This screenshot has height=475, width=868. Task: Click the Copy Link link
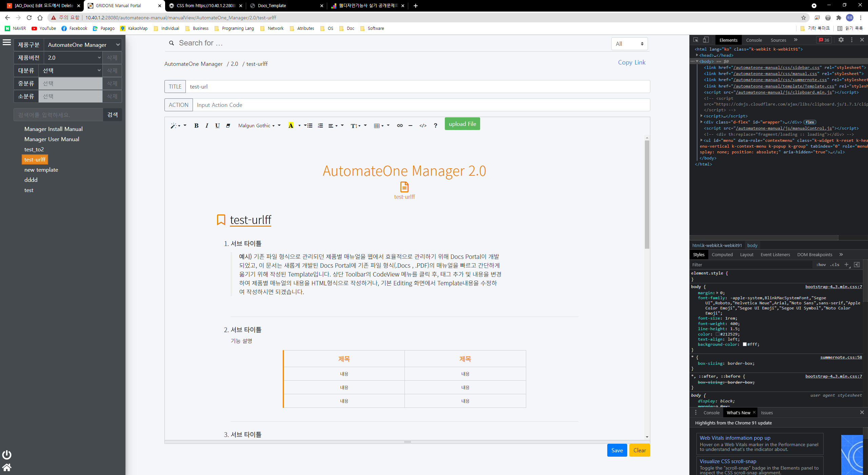click(x=631, y=62)
